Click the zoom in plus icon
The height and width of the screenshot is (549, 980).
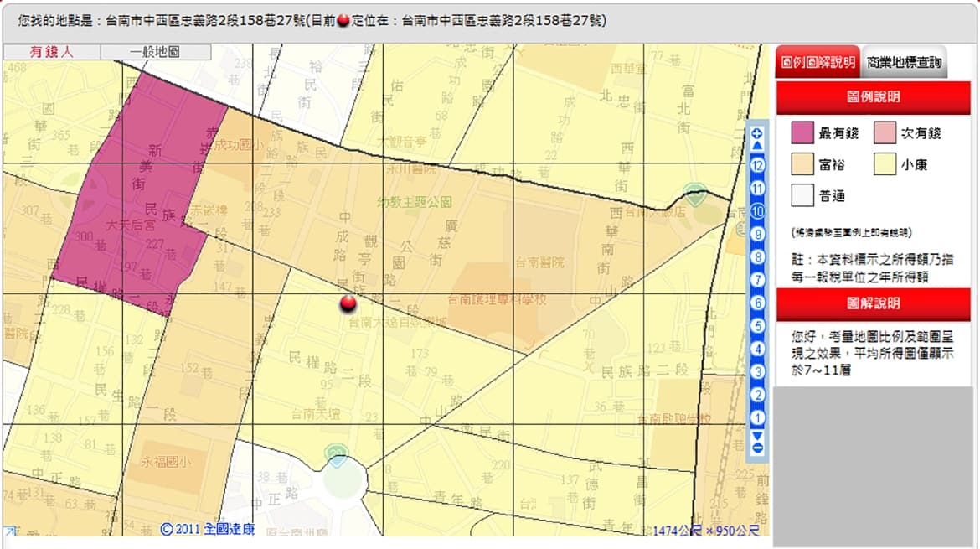click(757, 133)
